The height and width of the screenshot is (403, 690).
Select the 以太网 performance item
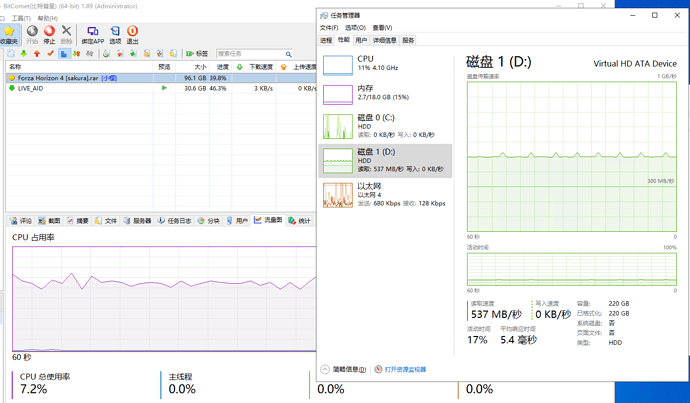tap(385, 195)
